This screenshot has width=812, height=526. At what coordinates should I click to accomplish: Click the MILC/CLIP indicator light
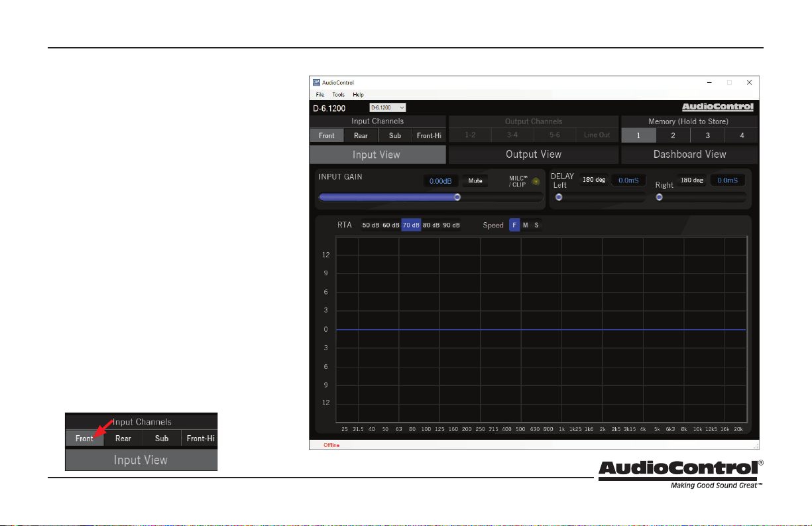(536, 180)
